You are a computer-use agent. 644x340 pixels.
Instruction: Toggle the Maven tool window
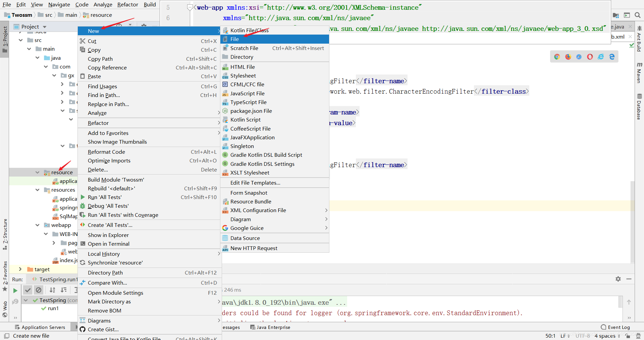tap(639, 72)
